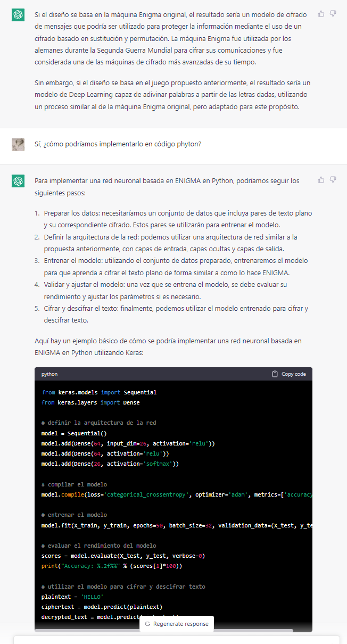Copy code from the python block
The height and width of the screenshot is (644, 347).
(x=289, y=374)
